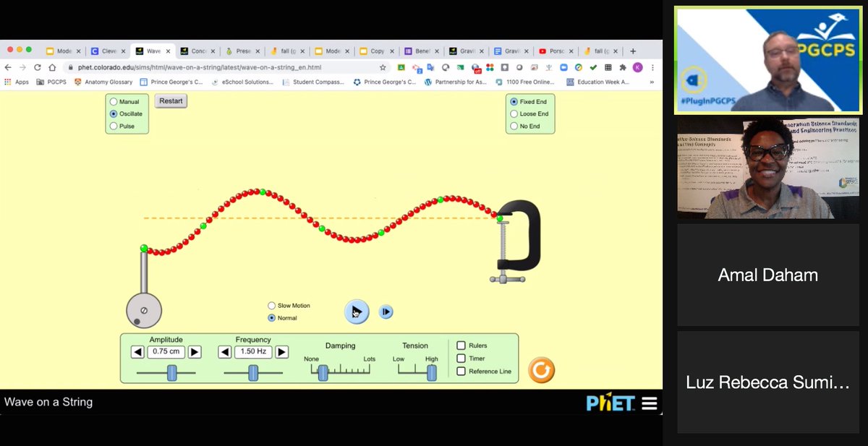The width and height of the screenshot is (868, 446).
Task: Close the Wave on a String tab
Action: tap(168, 51)
